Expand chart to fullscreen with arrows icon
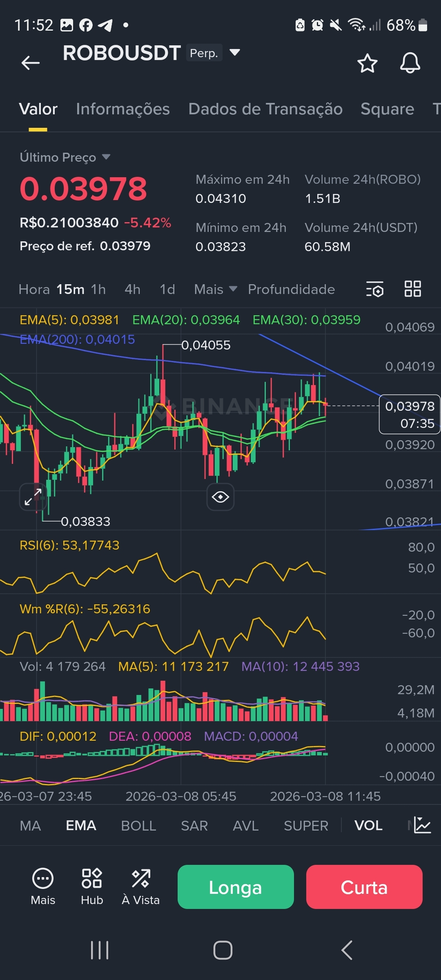Viewport: 441px width, 980px height. (x=33, y=497)
